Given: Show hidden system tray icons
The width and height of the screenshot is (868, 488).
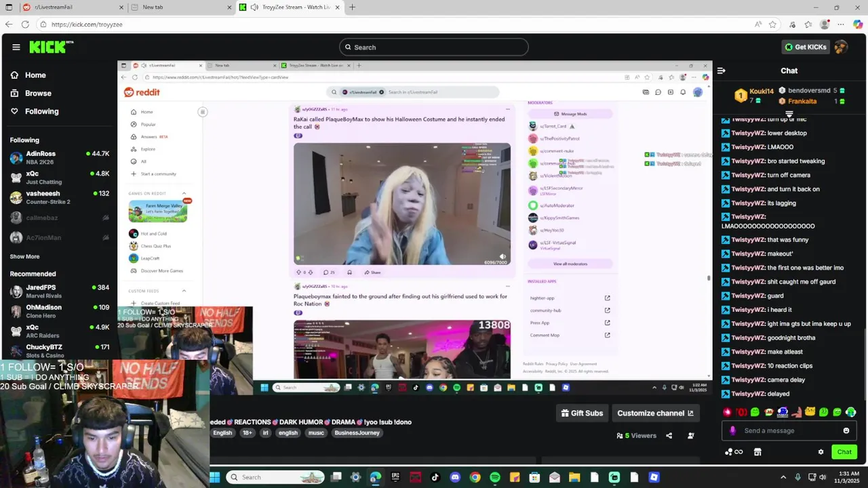Looking at the screenshot, I should [x=783, y=477].
